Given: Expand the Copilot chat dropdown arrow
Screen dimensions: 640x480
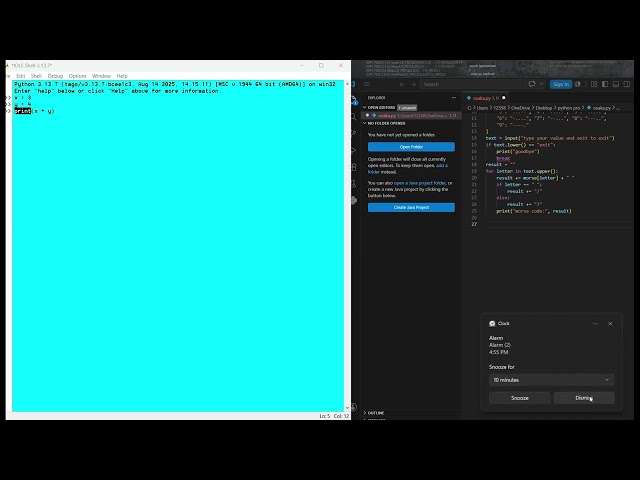Looking at the screenshot, I should click(x=542, y=84).
